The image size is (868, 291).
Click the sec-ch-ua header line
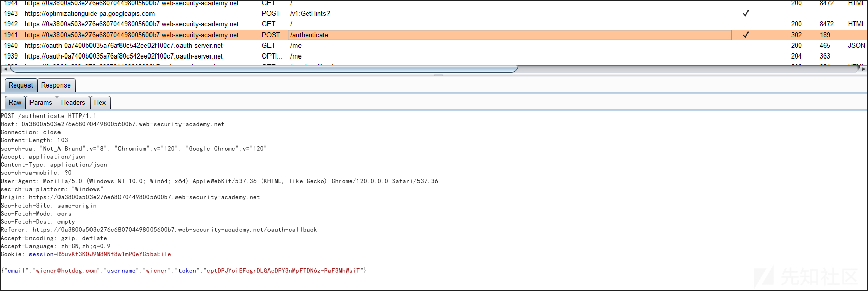(x=134, y=149)
